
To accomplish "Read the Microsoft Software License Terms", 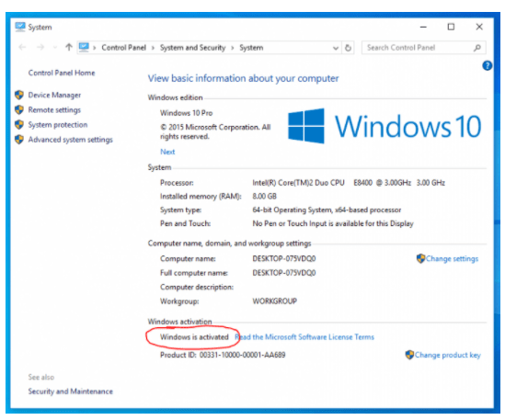I will 304,337.
